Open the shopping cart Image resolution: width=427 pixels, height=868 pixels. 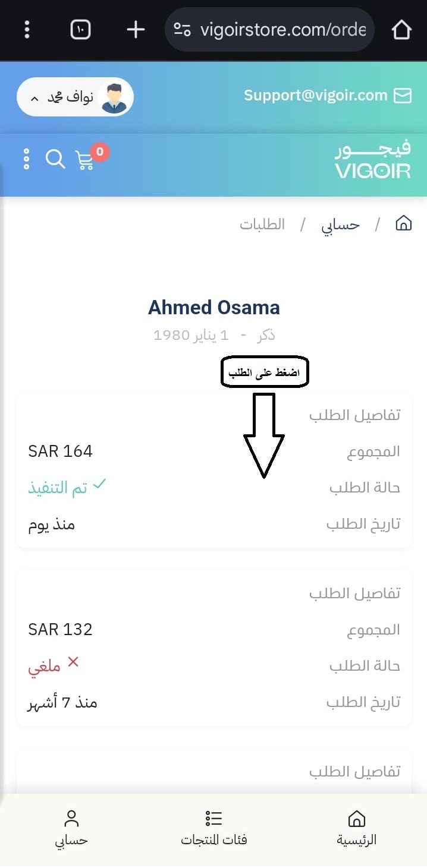click(85, 160)
